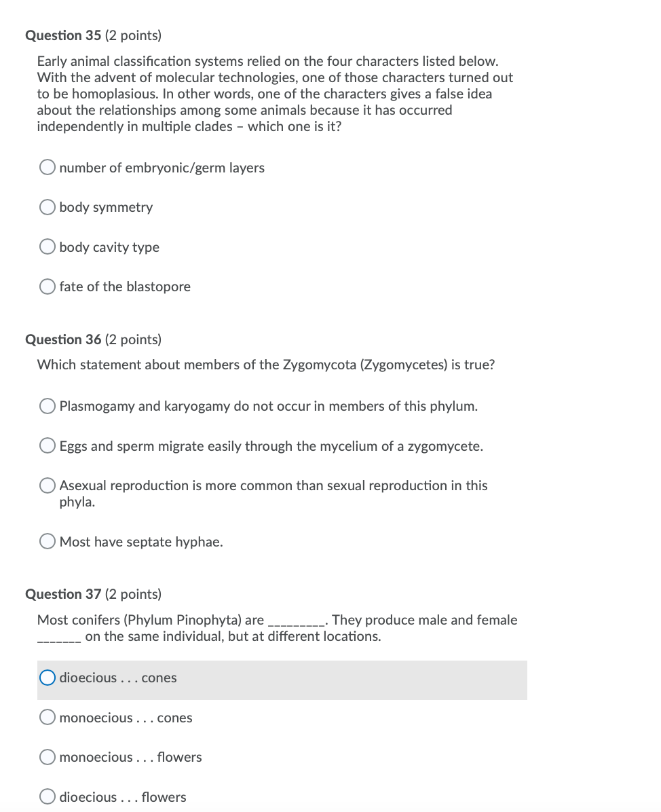Image resolution: width=661 pixels, height=812 pixels.
Task: Click the Question 36 heading text
Action: (93, 339)
